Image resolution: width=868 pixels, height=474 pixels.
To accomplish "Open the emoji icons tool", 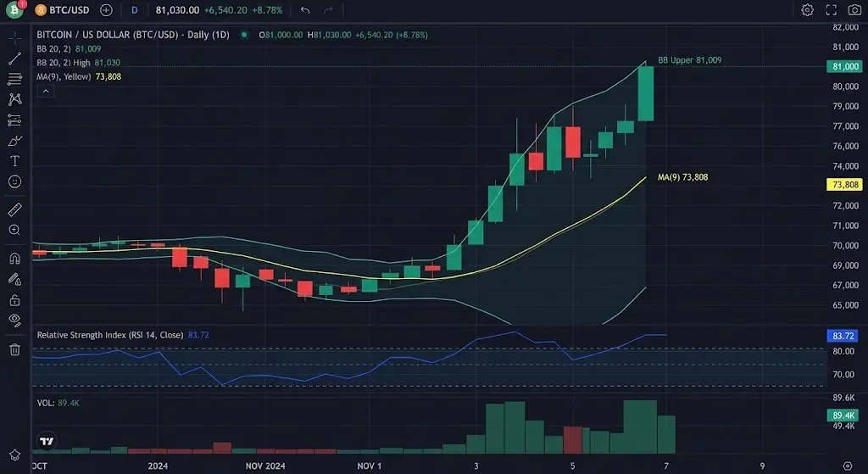I will [15, 181].
